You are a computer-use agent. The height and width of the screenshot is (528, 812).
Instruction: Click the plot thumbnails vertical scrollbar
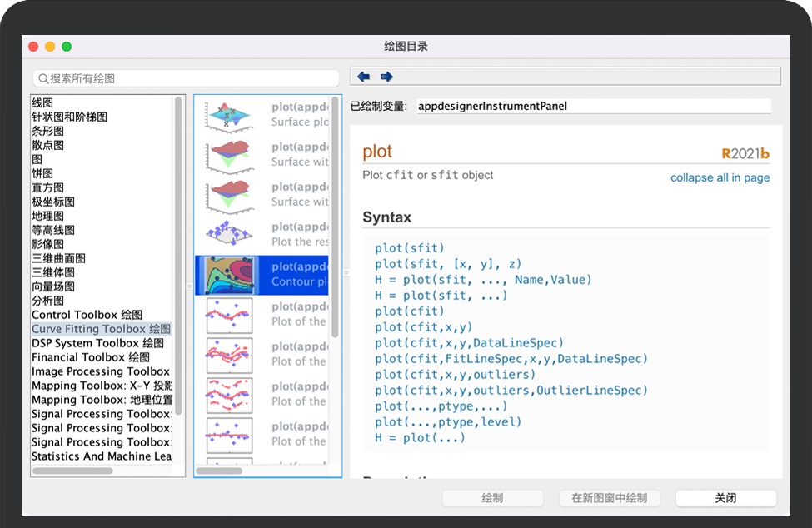(336, 217)
